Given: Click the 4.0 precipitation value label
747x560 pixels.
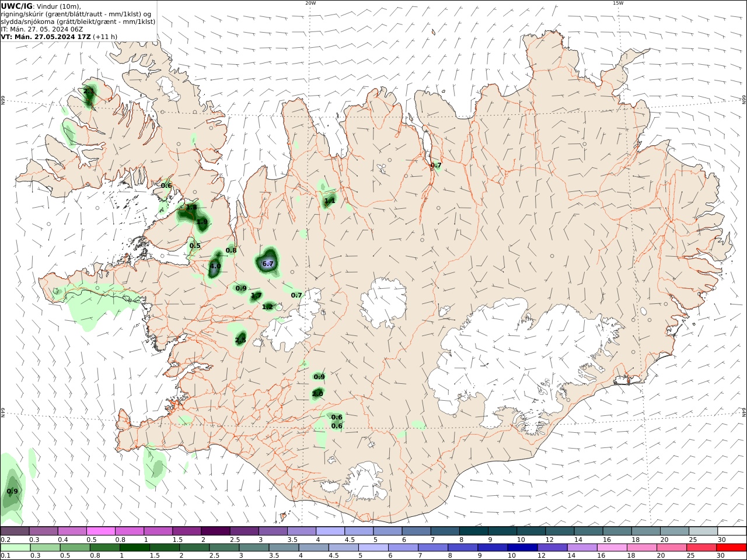Looking at the screenshot, I should (215, 266).
